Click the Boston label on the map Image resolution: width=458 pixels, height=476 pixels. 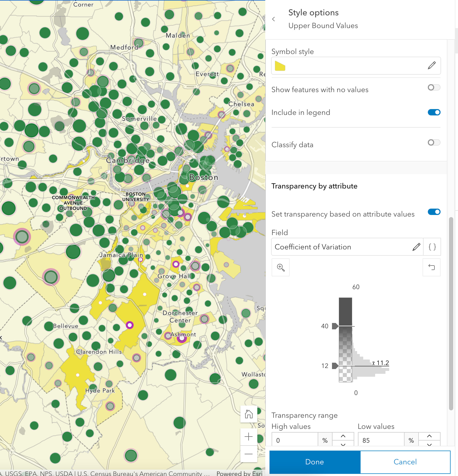tap(204, 177)
